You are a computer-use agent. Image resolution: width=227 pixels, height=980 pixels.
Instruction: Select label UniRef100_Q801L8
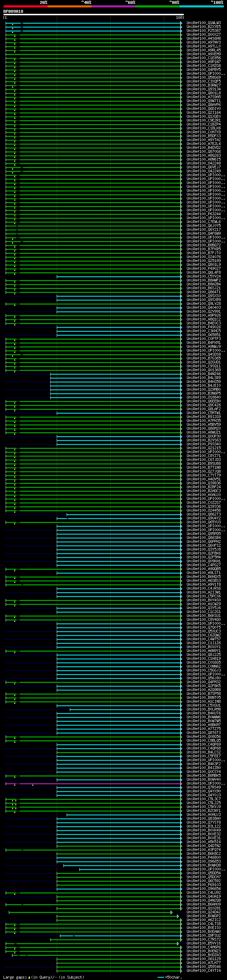pos(203,93)
